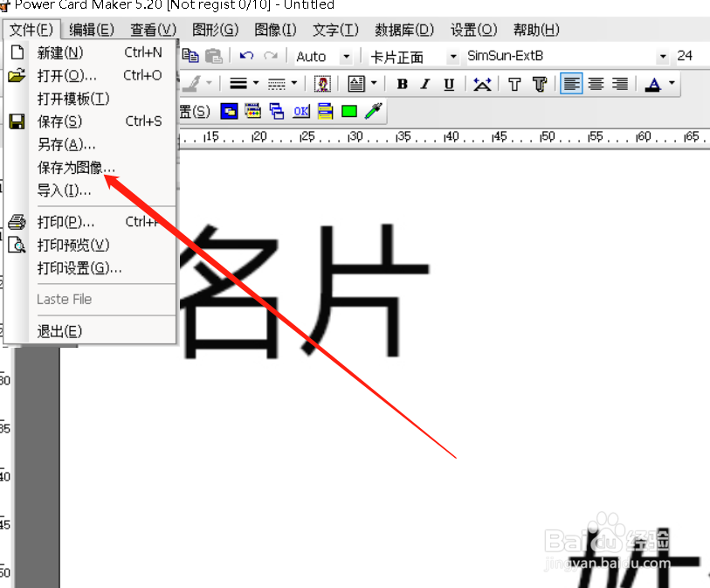Select the eyedropper color picker tool
The height and width of the screenshot is (588, 710).
373,111
